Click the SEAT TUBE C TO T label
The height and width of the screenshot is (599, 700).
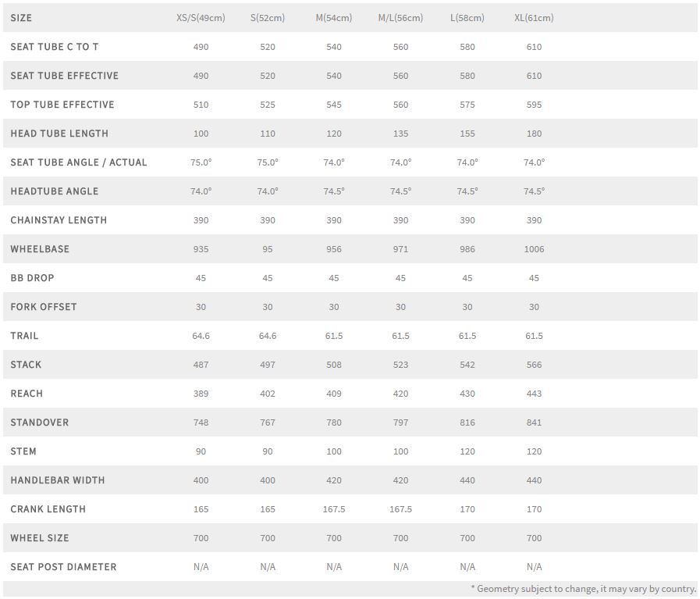pyautogui.click(x=55, y=47)
